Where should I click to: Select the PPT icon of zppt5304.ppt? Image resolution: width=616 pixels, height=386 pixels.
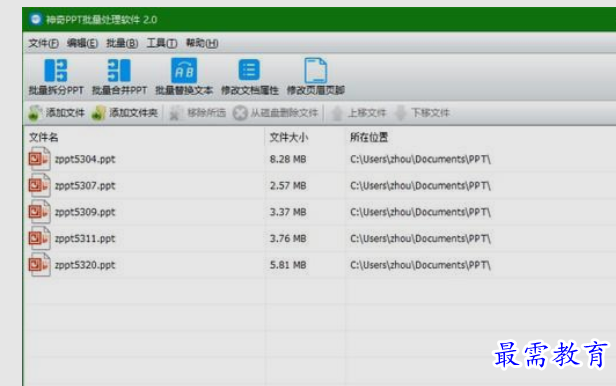pyautogui.click(x=39, y=159)
